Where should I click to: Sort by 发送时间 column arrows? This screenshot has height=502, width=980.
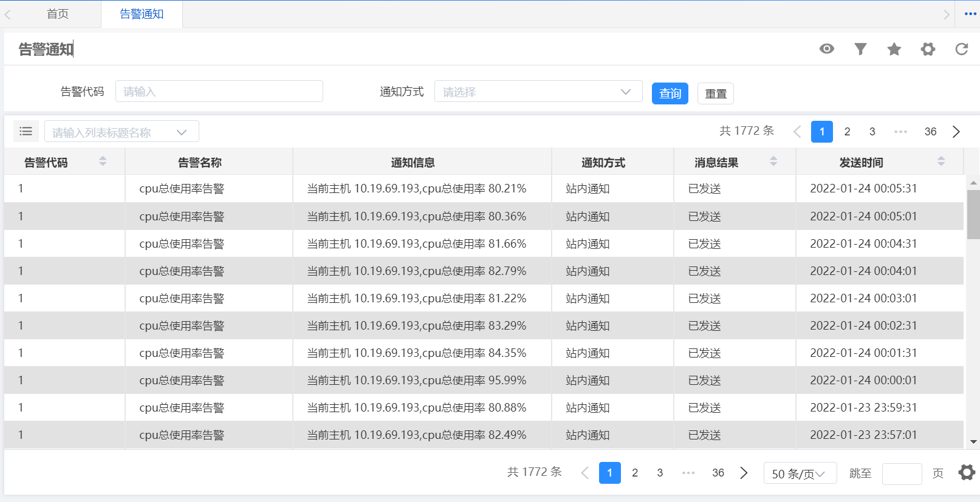click(941, 161)
